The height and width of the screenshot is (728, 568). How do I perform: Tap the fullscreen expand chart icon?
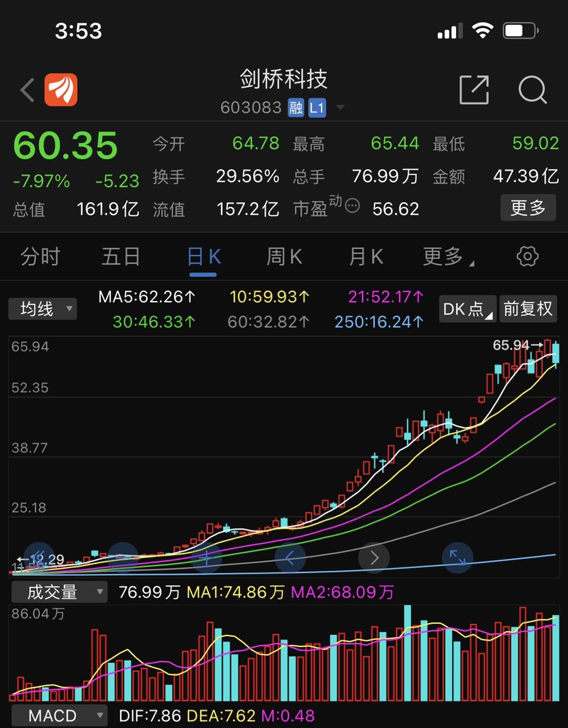click(x=458, y=557)
